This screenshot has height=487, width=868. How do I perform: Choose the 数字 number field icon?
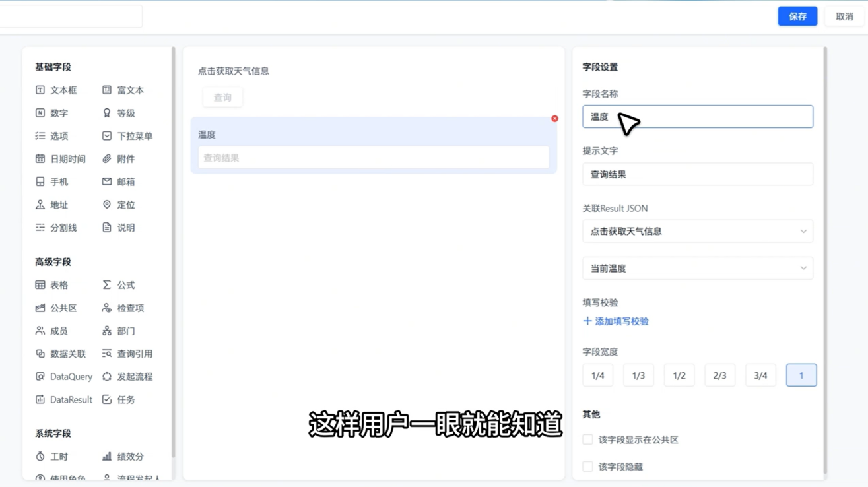coord(40,113)
